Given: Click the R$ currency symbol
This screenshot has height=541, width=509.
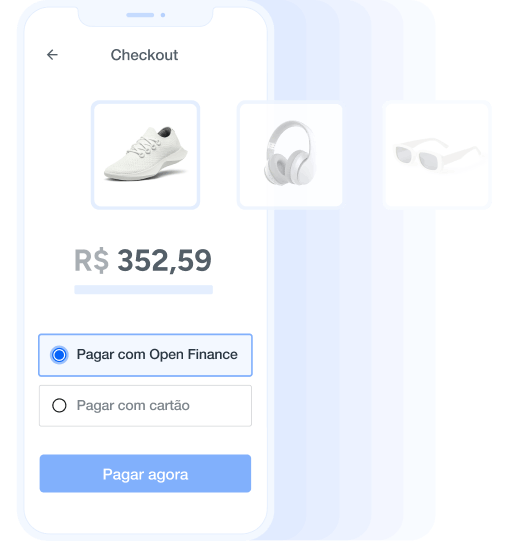Looking at the screenshot, I should [91, 261].
